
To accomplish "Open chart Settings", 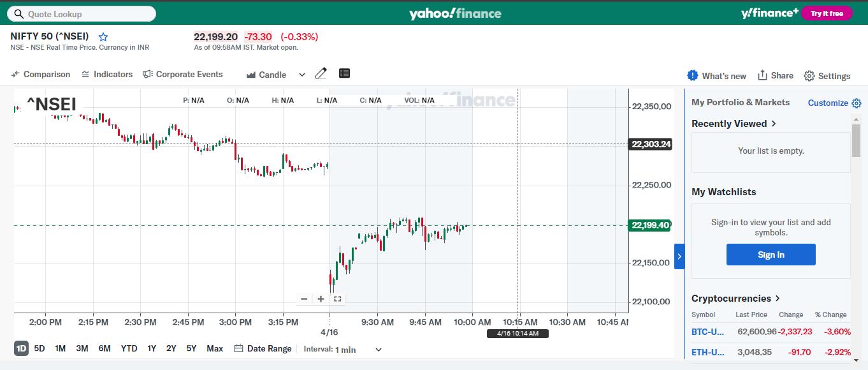I will coord(827,76).
